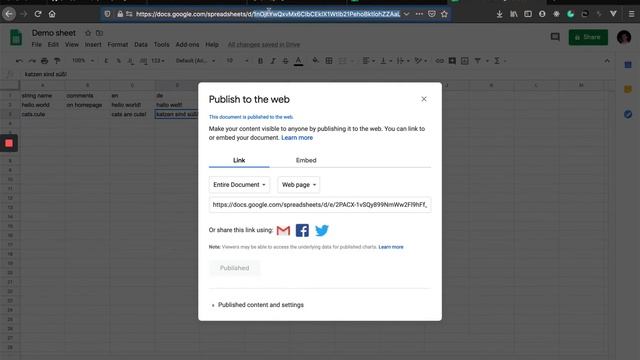The height and width of the screenshot is (360, 640).
Task: Open the borders tool
Action: (329, 61)
